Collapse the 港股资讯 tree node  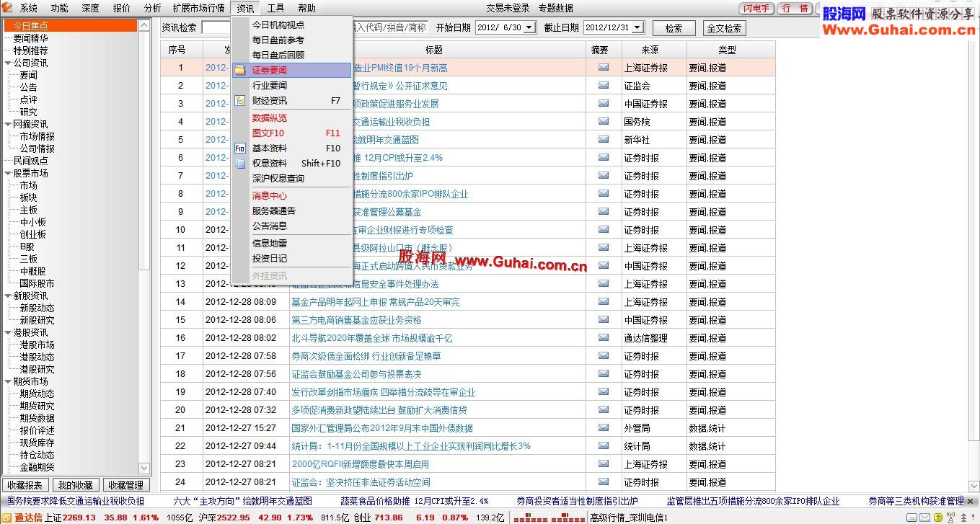click(8, 332)
